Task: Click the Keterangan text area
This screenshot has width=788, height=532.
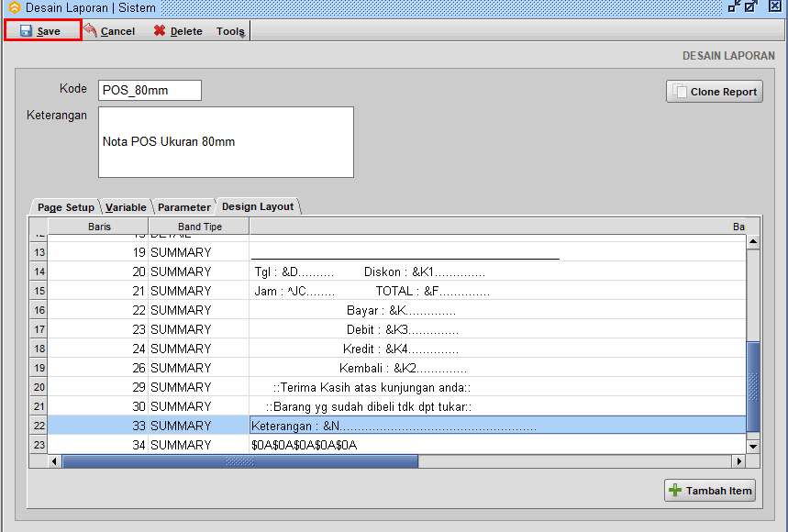Action: [226, 142]
